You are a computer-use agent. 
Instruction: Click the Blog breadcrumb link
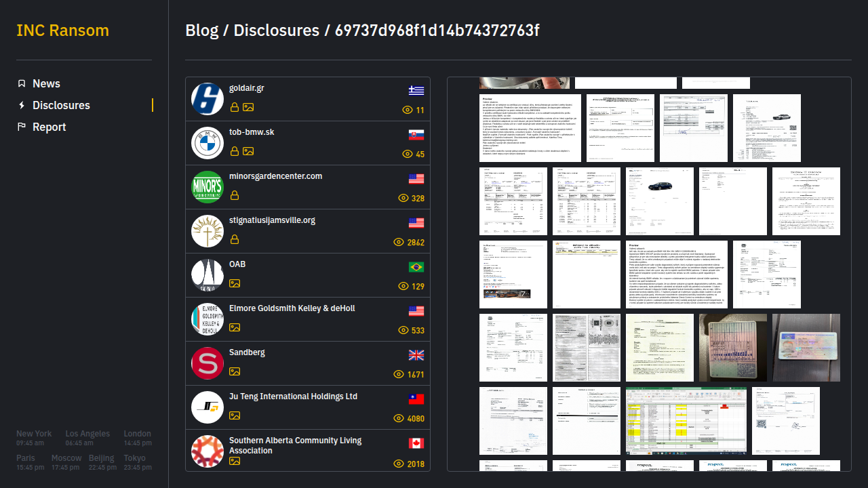click(202, 30)
